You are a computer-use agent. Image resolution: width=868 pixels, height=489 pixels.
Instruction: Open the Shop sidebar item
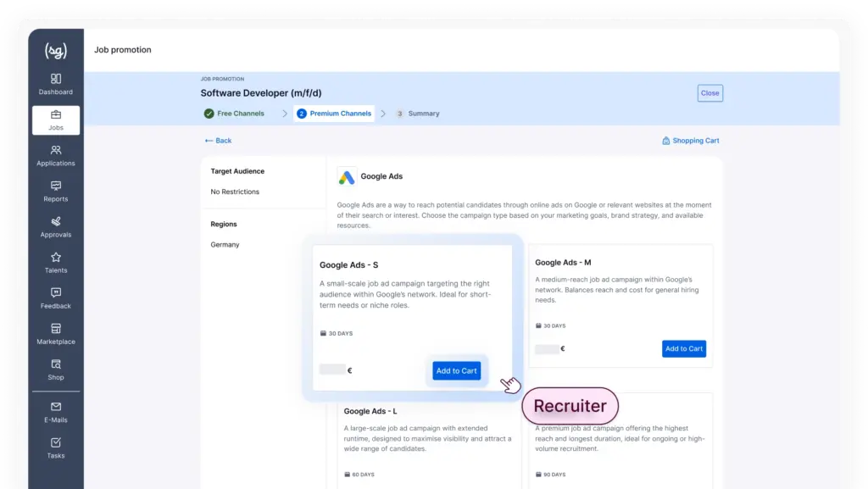(56, 369)
